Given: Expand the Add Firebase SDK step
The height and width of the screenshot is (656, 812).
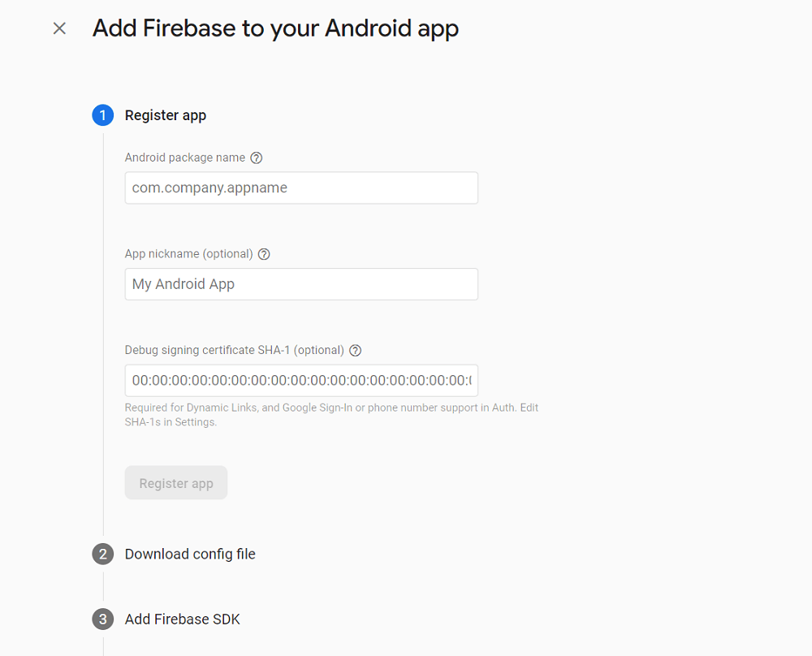Looking at the screenshot, I should pyautogui.click(x=182, y=619).
